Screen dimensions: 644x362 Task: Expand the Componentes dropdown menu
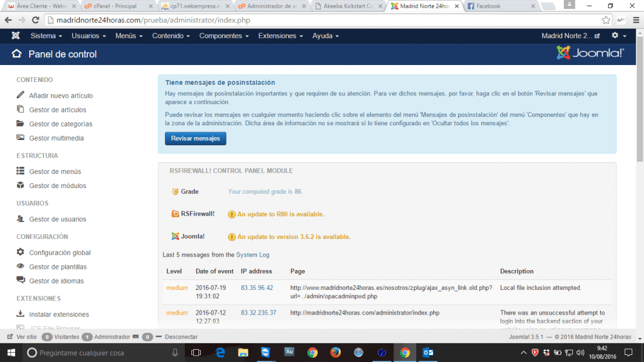click(224, 36)
